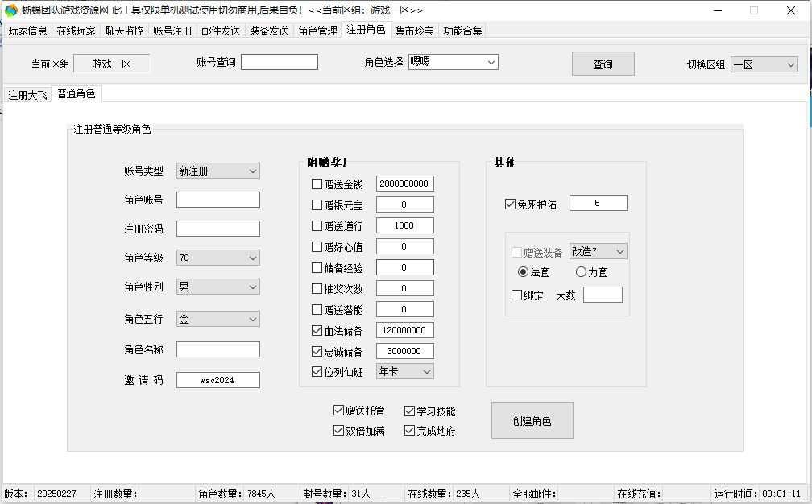Click the 邀请码 field containing wsc2024

218,380
